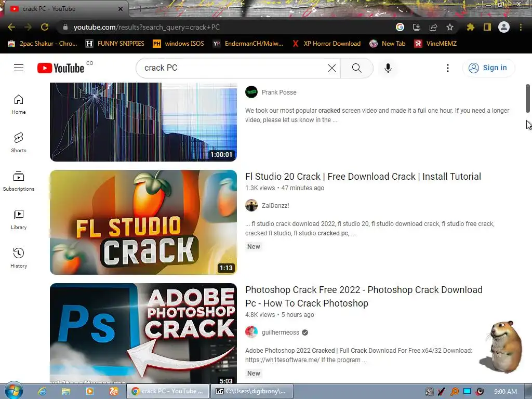The height and width of the screenshot is (399, 532).
Task: Click the Prank Posse channel avatar
Action: 251,92
